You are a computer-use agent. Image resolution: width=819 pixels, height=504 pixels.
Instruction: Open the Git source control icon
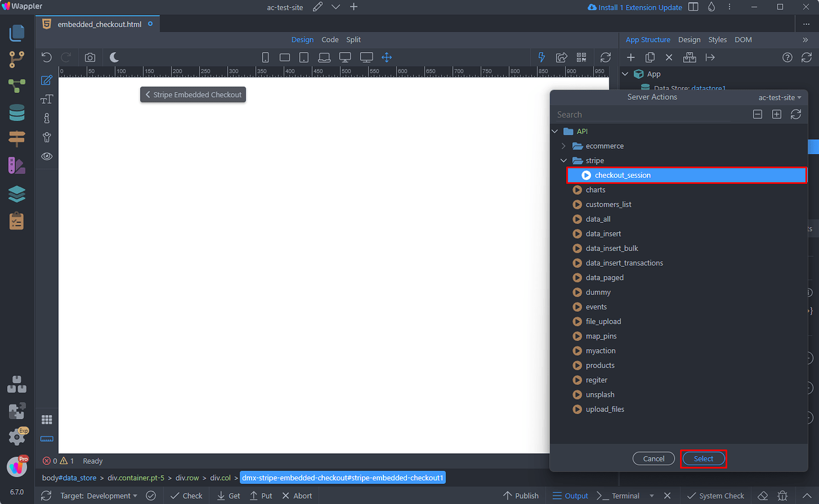coord(17,59)
